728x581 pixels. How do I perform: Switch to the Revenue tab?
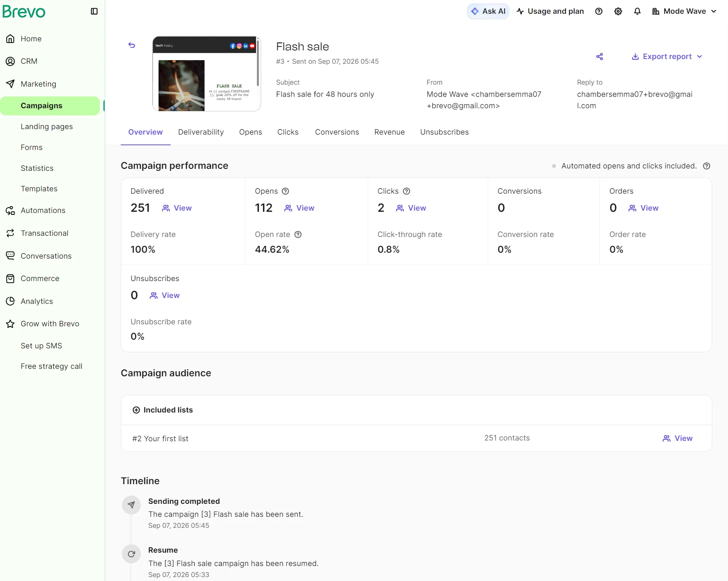point(389,132)
